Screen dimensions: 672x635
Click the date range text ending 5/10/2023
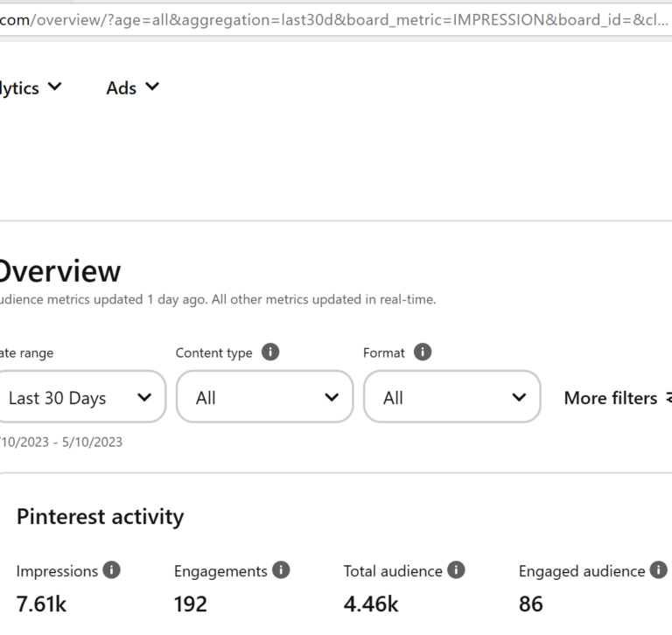pyautogui.click(x=61, y=442)
